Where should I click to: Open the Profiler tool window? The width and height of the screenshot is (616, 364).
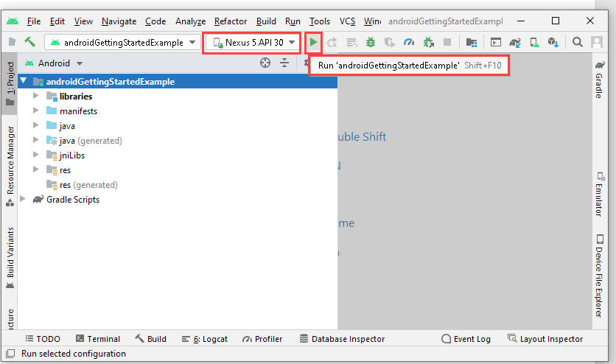tap(262, 338)
